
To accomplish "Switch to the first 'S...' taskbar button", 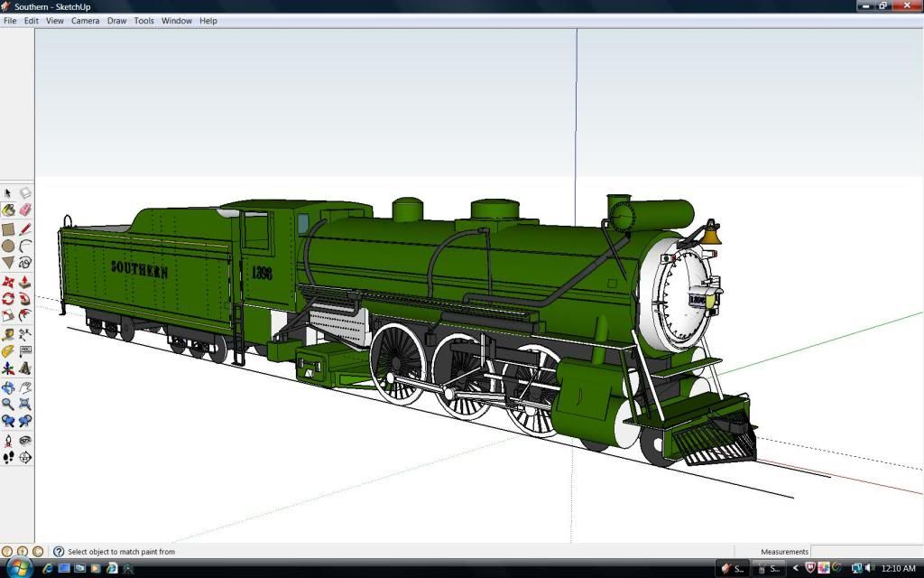I will pos(733,569).
